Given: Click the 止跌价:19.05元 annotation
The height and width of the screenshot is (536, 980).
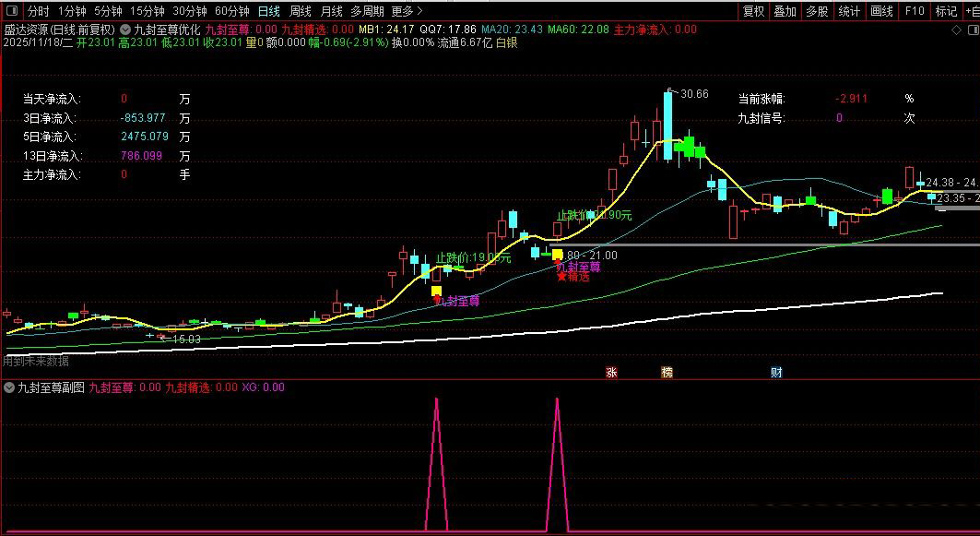Looking at the screenshot, I should [x=473, y=257].
